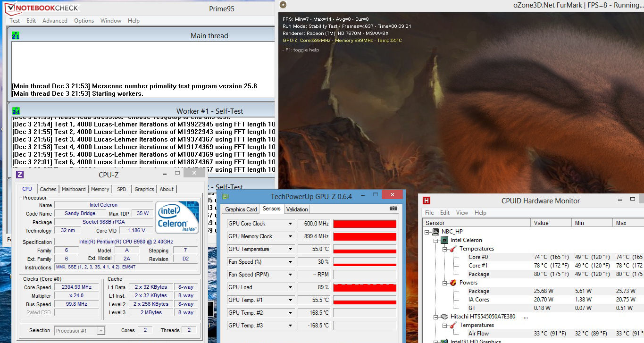Open the Options menu in Prime95
This screenshot has height=343, width=644.
click(x=84, y=21)
